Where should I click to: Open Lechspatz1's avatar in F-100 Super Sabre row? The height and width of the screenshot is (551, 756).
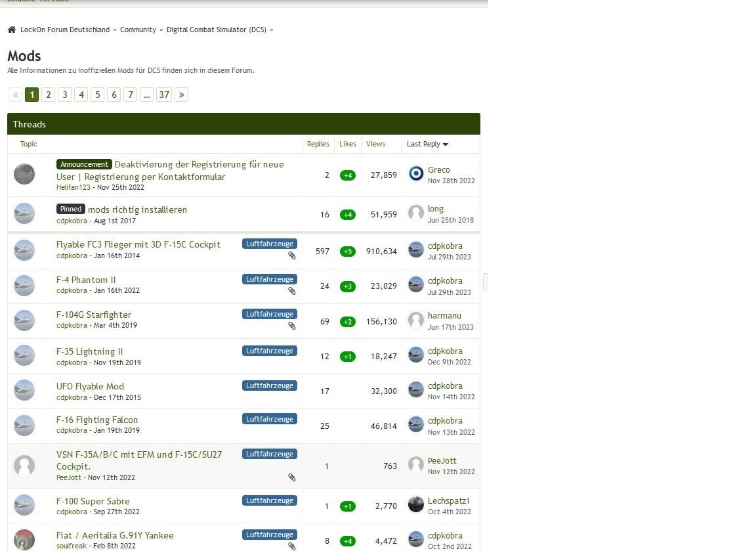click(415, 504)
